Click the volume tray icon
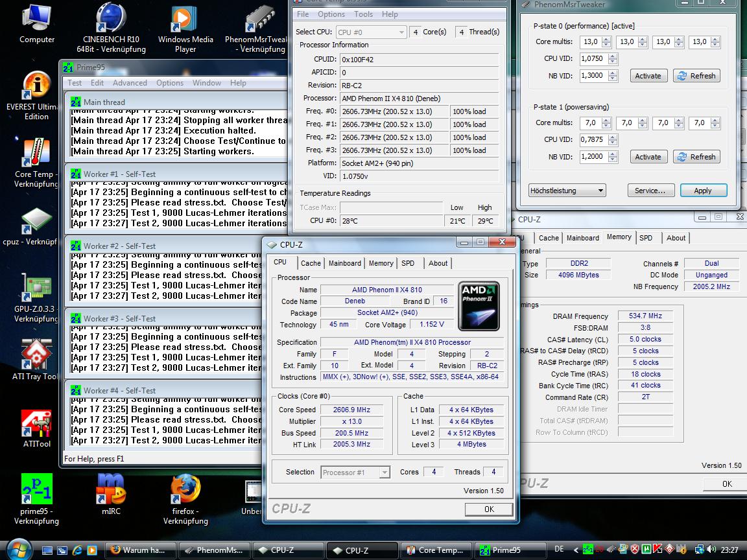This screenshot has height=560, width=747. tap(712, 550)
